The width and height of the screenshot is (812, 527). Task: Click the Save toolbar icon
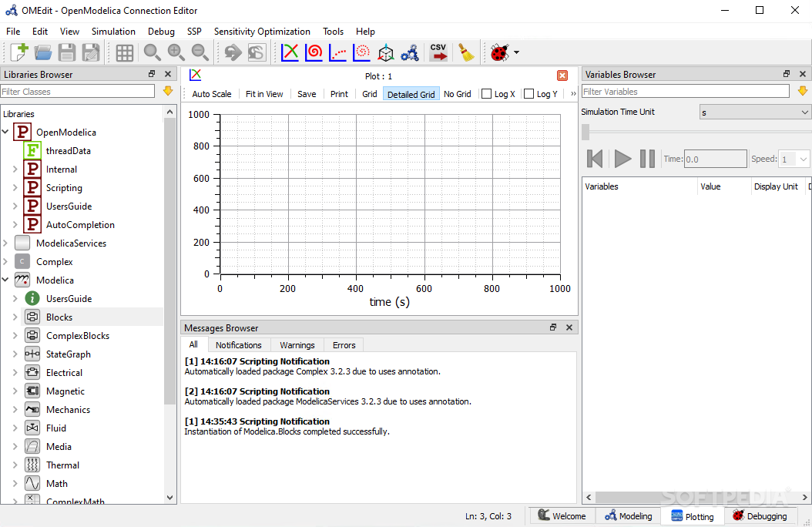[x=67, y=52]
